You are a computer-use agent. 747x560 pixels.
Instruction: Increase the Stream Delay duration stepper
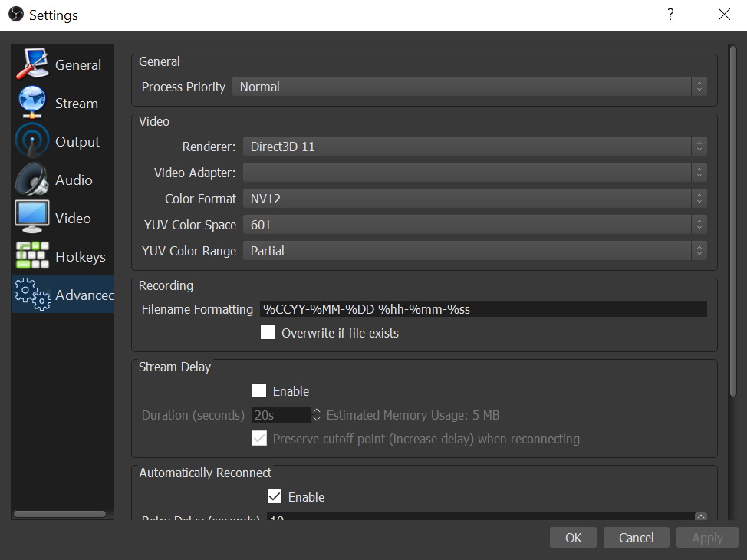click(316, 410)
